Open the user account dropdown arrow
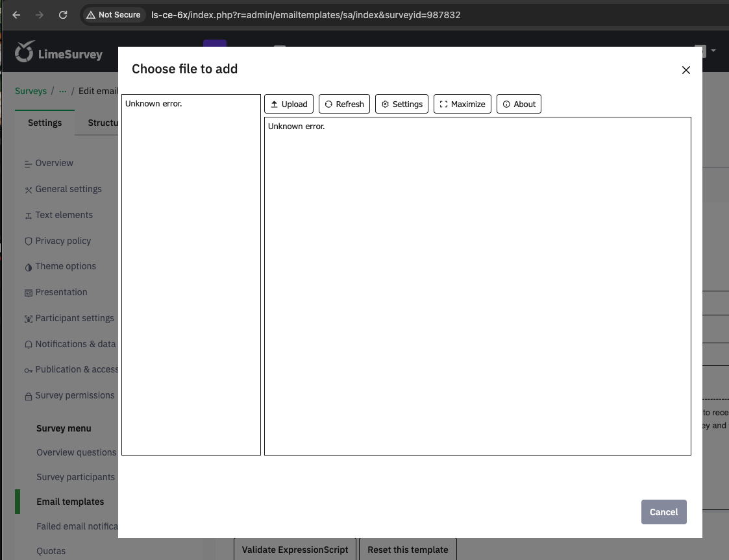729x560 pixels. 713,50
